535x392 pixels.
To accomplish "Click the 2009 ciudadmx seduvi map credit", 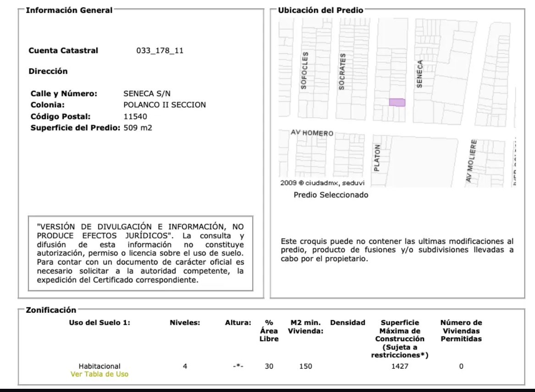I will (x=322, y=183).
